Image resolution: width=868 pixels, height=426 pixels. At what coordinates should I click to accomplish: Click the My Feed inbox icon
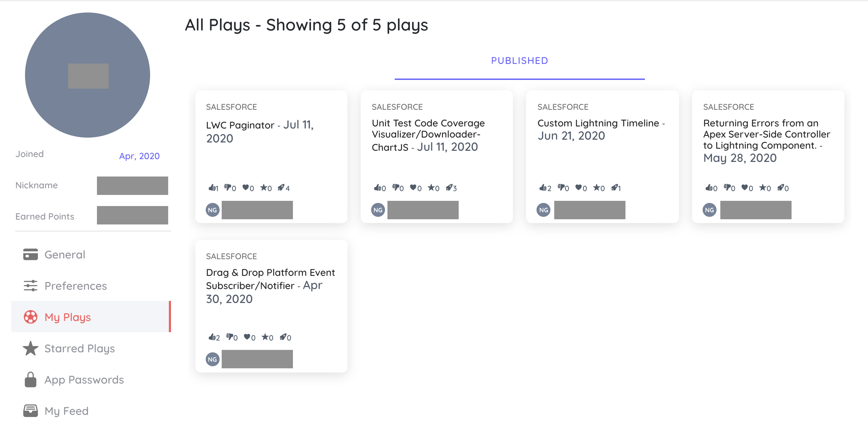[x=31, y=411]
